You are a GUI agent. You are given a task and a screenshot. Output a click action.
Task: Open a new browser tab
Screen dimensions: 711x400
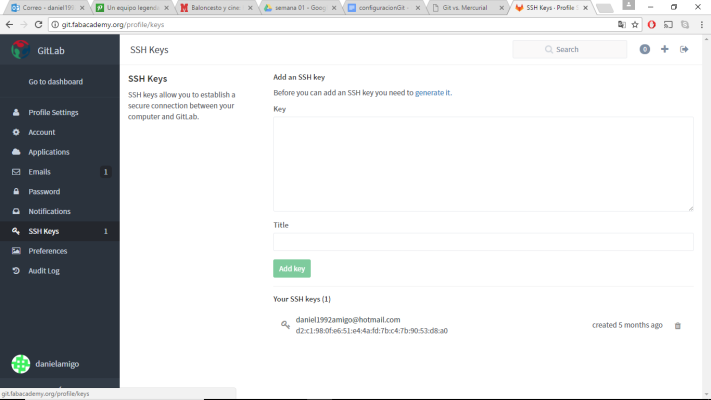(604, 8)
